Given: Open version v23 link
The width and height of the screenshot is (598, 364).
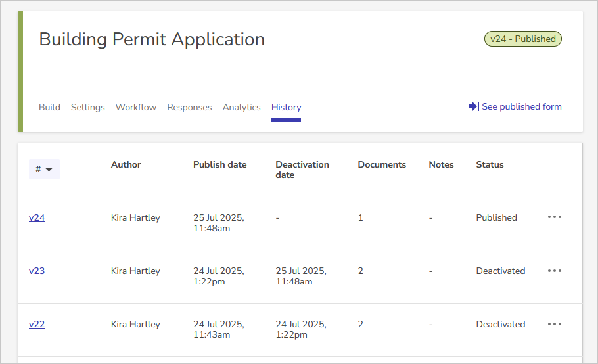Looking at the screenshot, I should pos(37,271).
